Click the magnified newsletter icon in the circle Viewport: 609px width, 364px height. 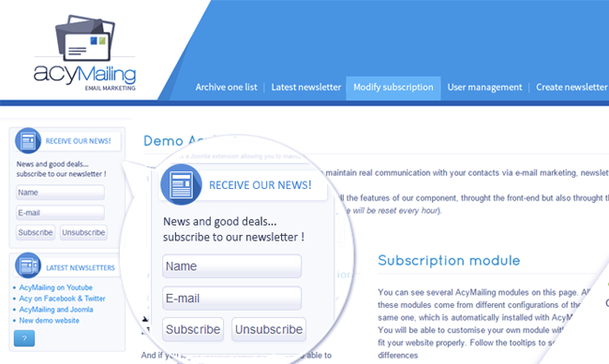point(181,184)
